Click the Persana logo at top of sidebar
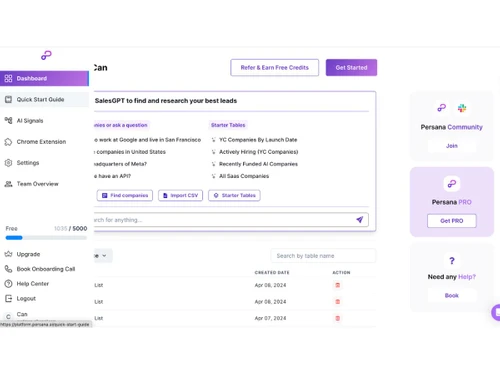The image size is (500, 375). (46, 55)
